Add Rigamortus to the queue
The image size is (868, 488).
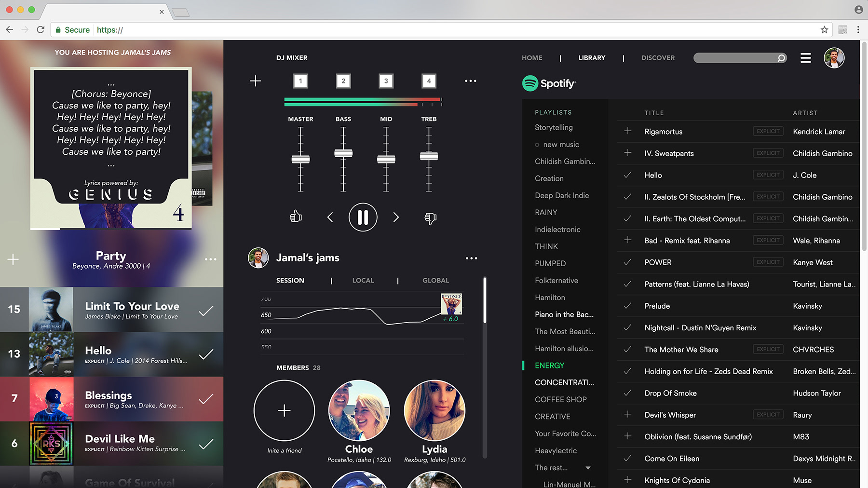(x=628, y=131)
